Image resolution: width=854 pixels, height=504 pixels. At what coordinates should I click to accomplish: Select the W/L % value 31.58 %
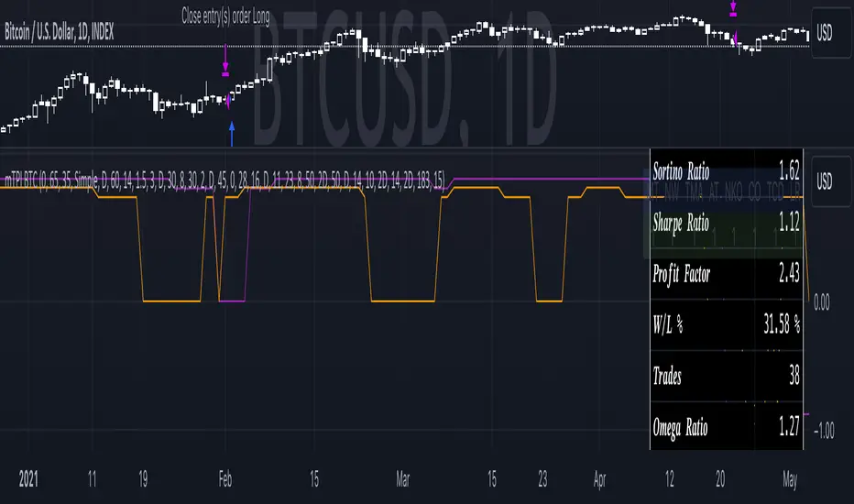(782, 324)
